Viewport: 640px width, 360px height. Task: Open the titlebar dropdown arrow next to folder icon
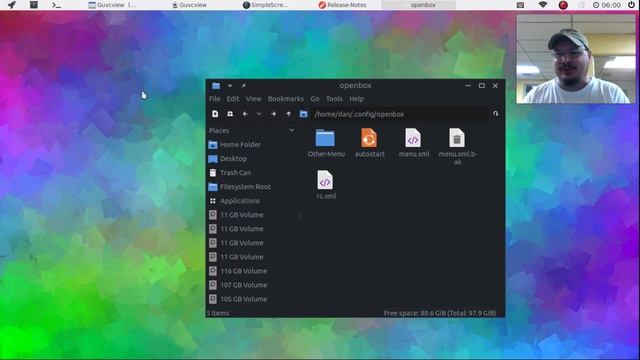230,86
